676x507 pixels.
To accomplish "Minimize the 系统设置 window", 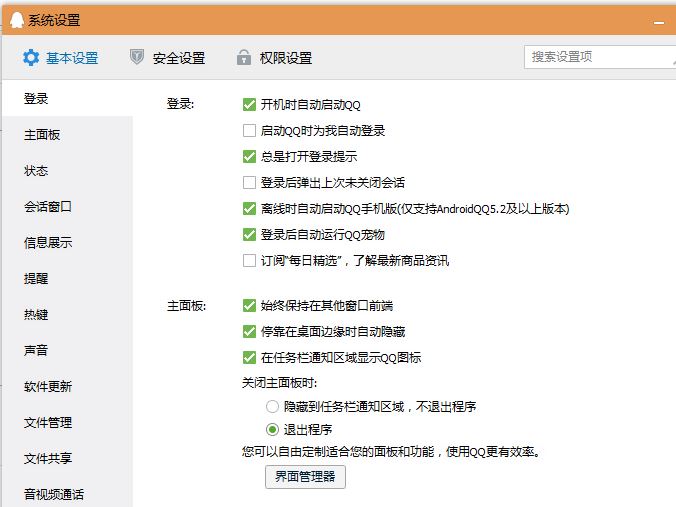I will [659, 22].
